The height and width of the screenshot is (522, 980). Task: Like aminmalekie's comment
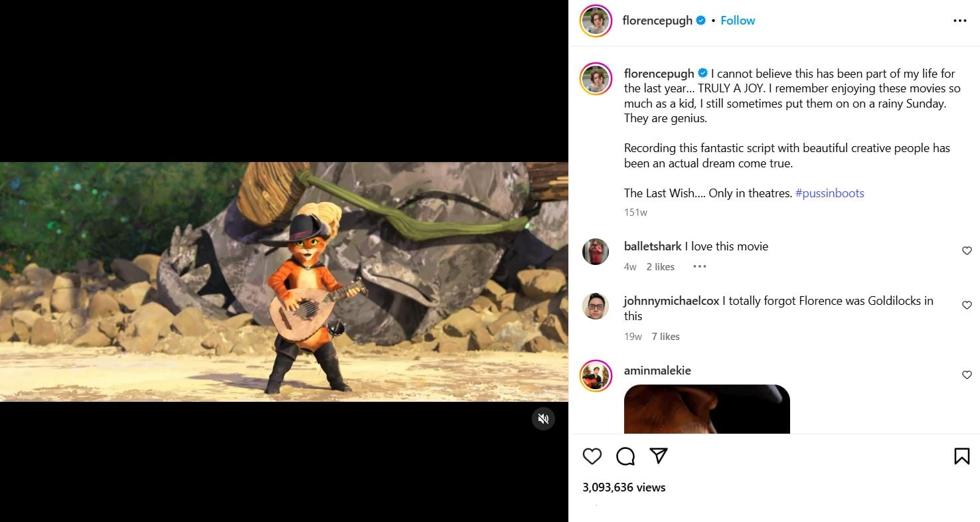tap(967, 375)
